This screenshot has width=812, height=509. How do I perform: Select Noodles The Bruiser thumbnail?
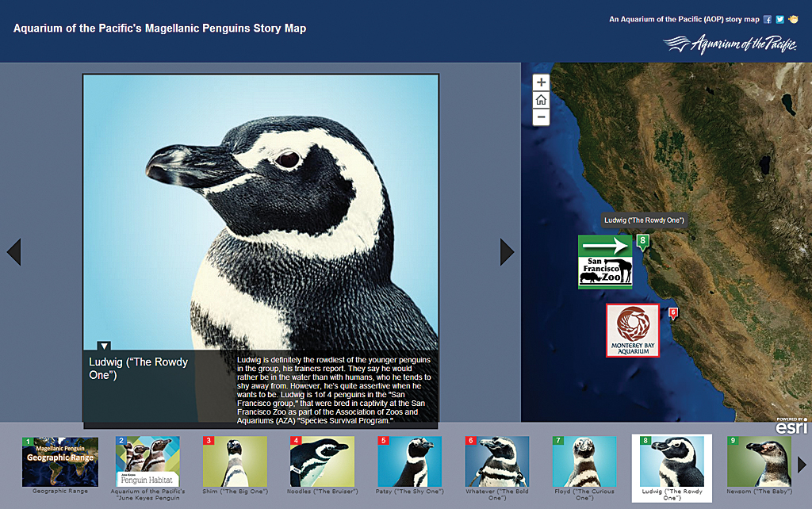322,461
